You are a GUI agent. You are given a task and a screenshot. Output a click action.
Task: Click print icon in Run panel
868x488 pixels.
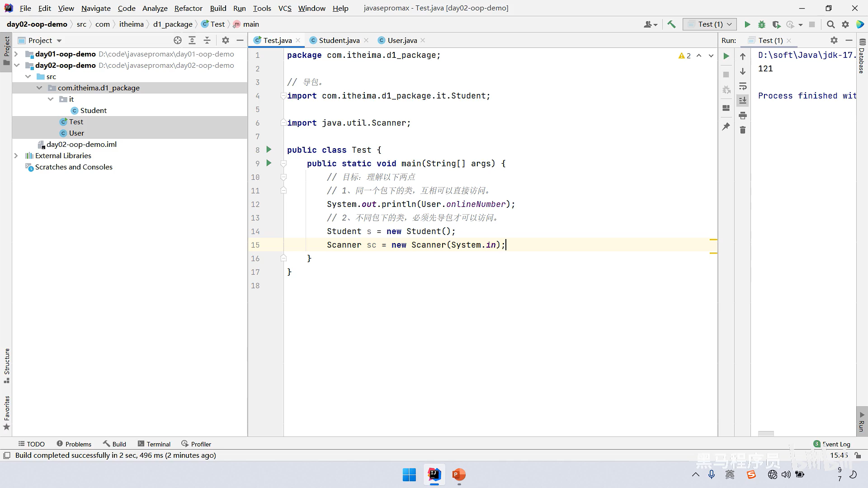[x=743, y=116]
